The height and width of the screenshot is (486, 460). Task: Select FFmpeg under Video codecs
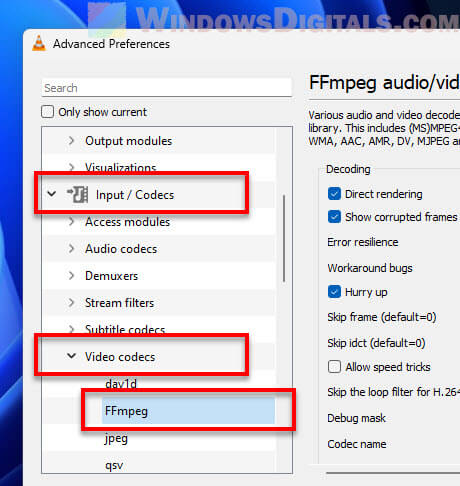coord(126,411)
